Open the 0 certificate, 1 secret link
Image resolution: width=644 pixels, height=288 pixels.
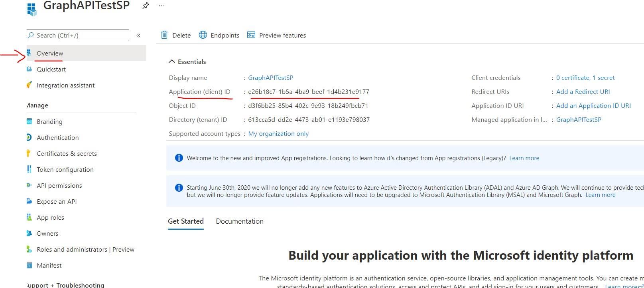click(x=585, y=77)
